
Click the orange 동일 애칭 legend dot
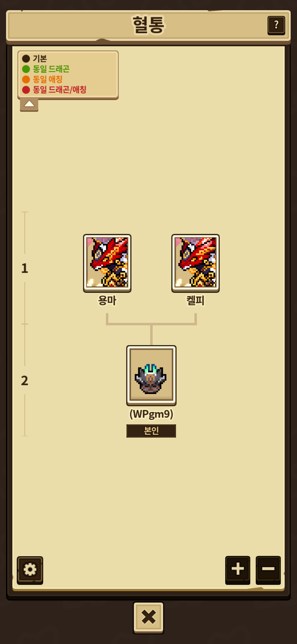click(26, 80)
